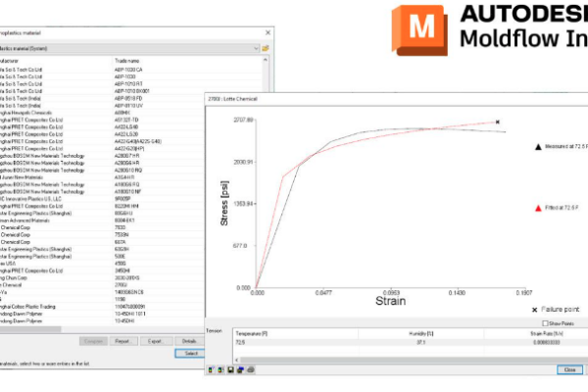Screen dimensions: 588x392
Task: Close the thermoplastics material dialog with the X
Action: point(268,32)
